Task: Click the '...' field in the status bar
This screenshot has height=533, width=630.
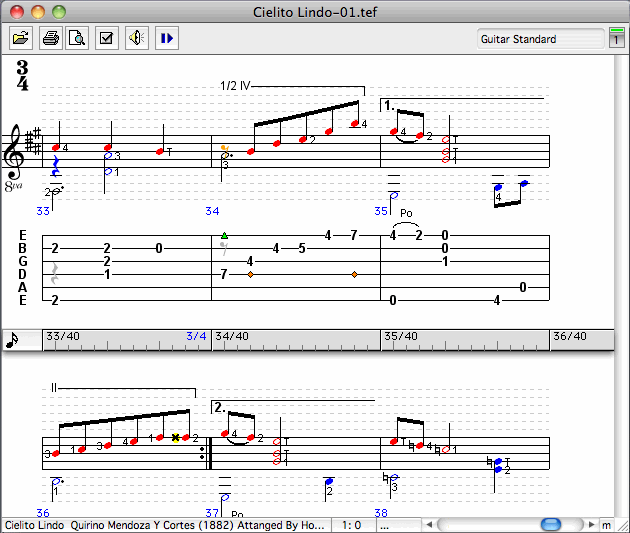Action: (397, 525)
